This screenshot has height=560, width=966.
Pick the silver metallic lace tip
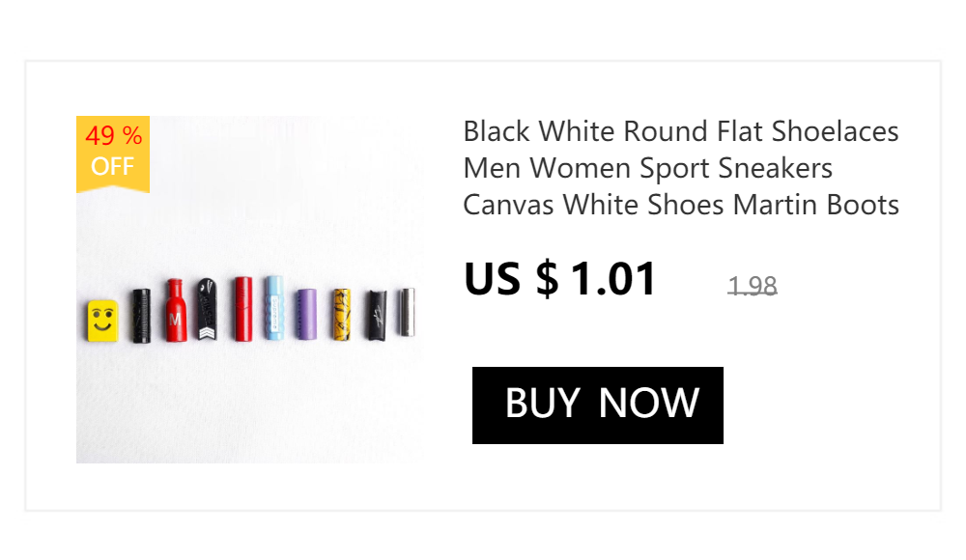pyautogui.click(x=408, y=312)
